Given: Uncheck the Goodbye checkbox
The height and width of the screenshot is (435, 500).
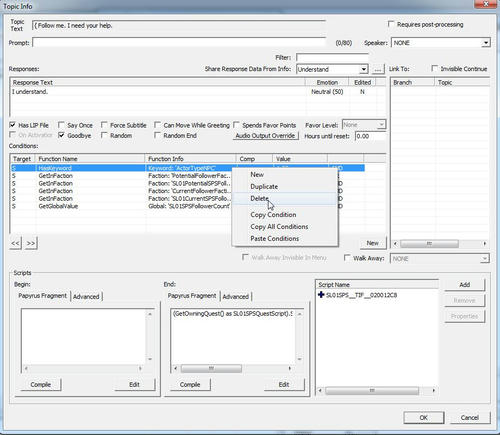Looking at the screenshot, I should (61, 135).
